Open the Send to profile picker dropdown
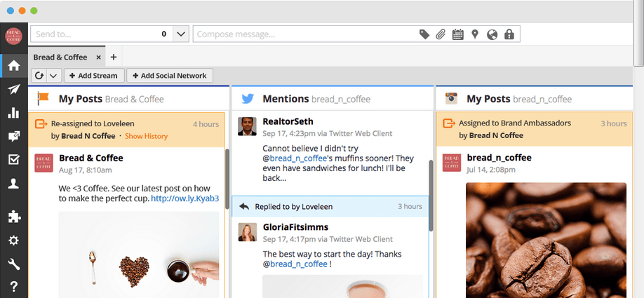Image resolution: width=644 pixels, height=298 pixels. 181,34
